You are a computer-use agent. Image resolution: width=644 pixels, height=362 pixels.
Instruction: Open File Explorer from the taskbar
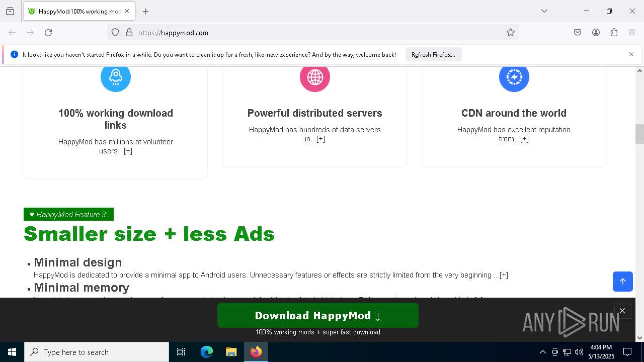coord(231,352)
